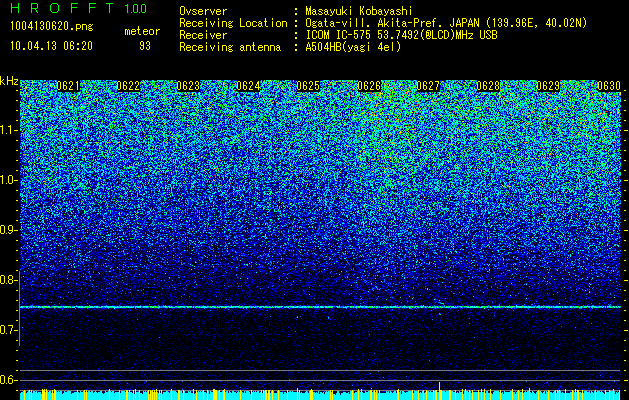Click the 0.6 kHz axis label

[x=9, y=380]
